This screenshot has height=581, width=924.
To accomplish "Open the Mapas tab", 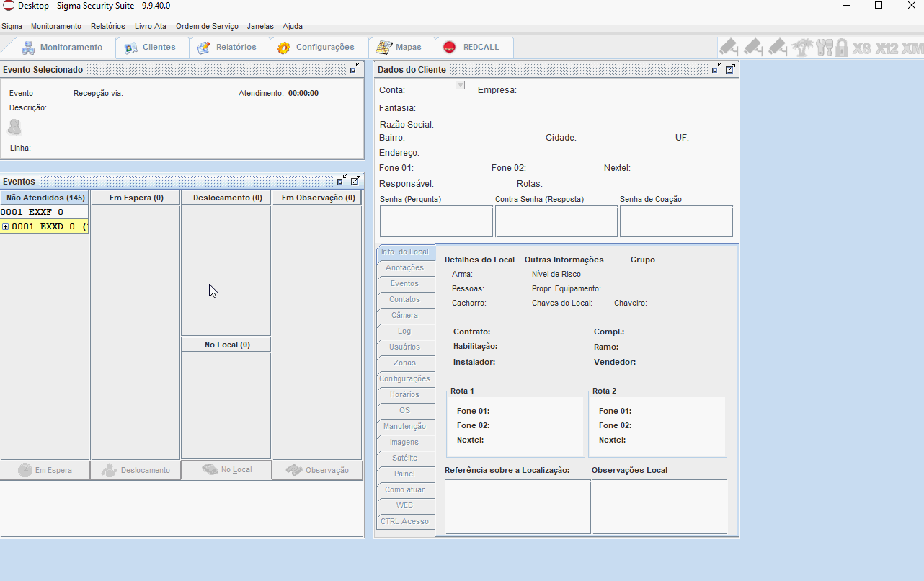I will [x=401, y=48].
